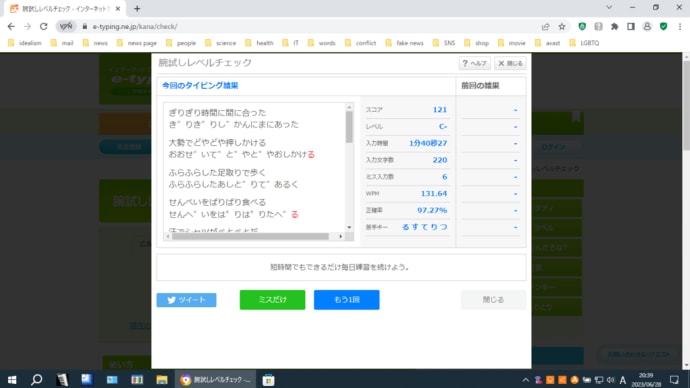Click the typed-text scroll up arrow
Screen dimensions: 690x388
349,107
